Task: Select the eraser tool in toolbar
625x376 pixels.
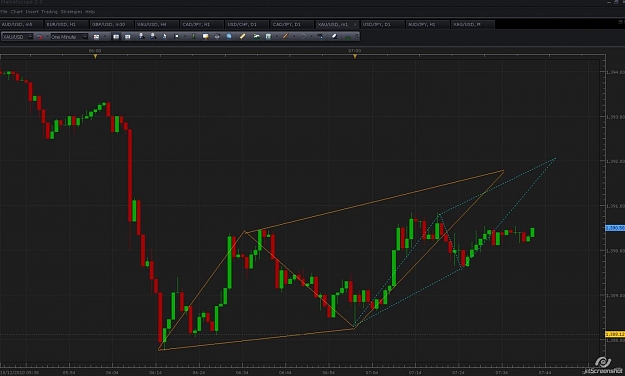Action: (x=334, y=36)
